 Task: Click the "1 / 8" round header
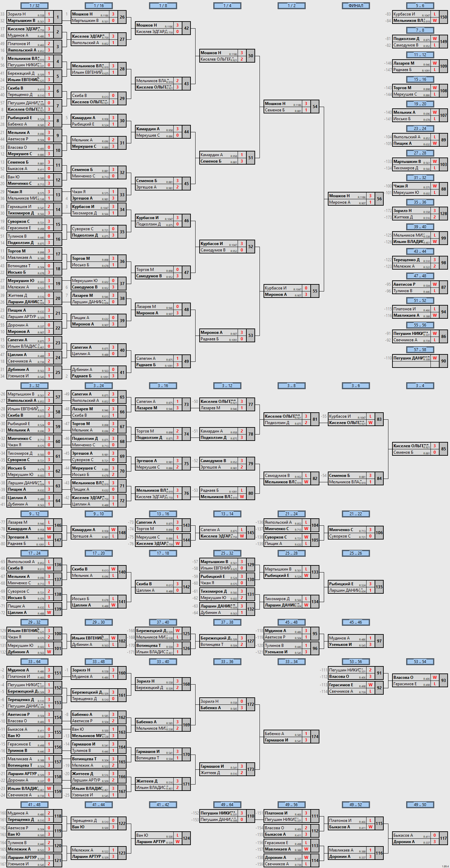163,6
